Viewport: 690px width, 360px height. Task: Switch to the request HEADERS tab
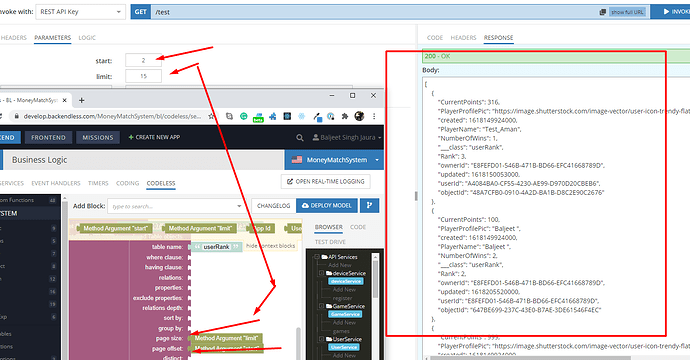coord(14,37)
